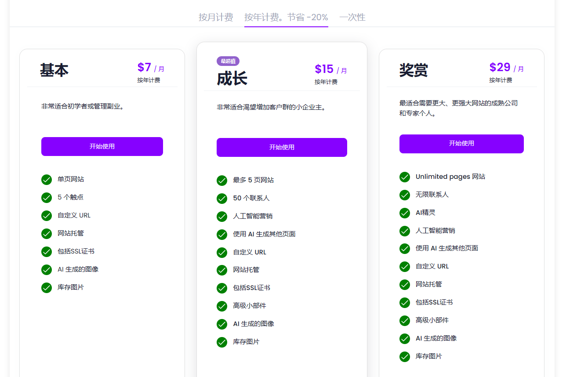This screenshot has width=588, height=377.
Task: Click the checkmark icon next to 最多 5 页网站
Action: [222, 180]
